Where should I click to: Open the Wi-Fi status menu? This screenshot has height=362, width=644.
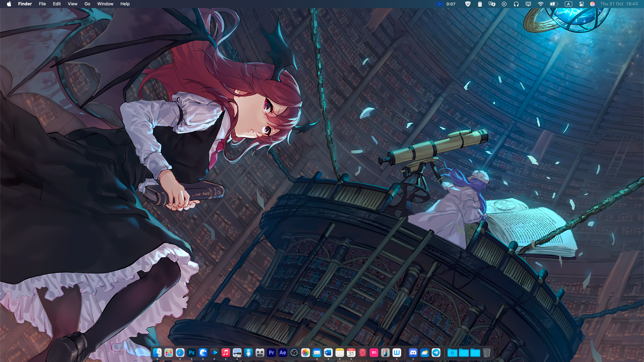pyautogui.click(x=541, y=4)
